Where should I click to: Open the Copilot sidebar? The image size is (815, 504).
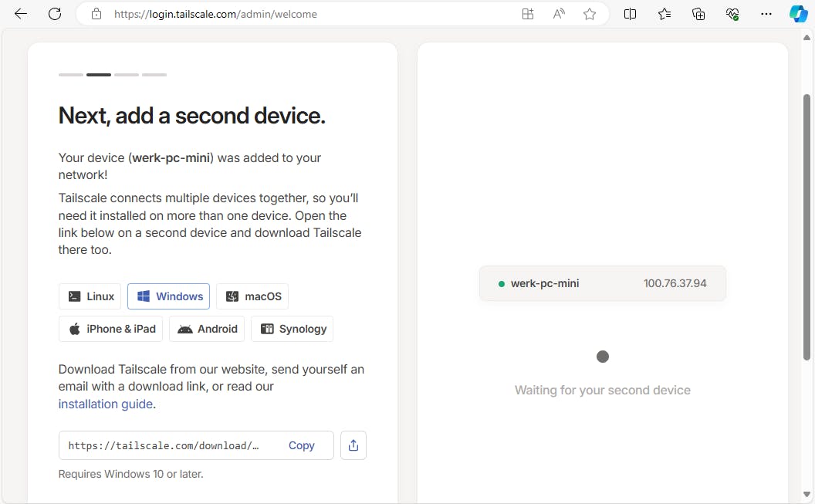click(798, 14)
